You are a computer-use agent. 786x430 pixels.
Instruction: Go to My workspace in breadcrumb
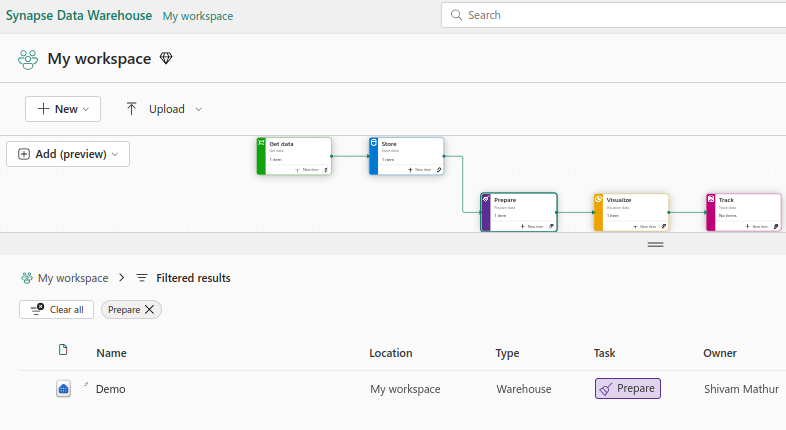[73, 278]
